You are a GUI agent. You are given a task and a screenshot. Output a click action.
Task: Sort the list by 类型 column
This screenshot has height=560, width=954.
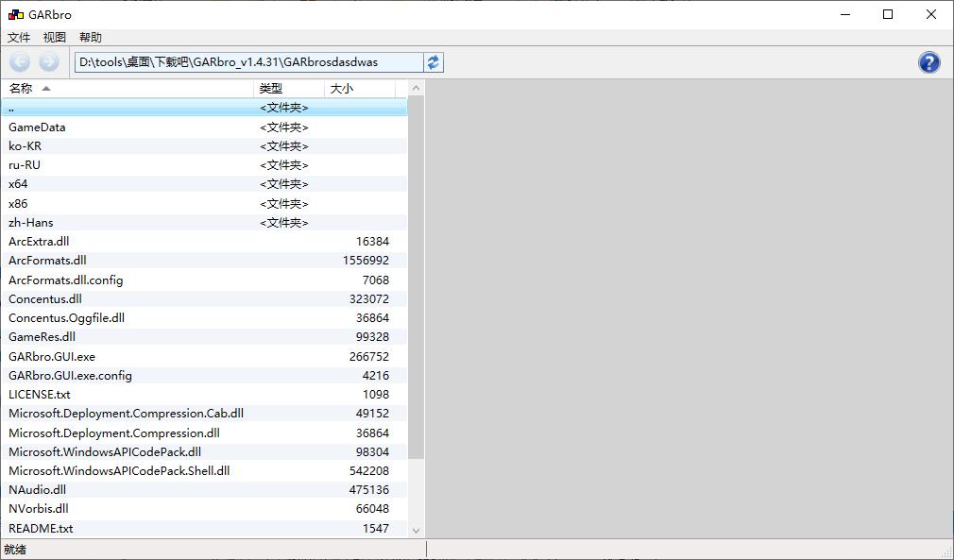coord(289,89)
